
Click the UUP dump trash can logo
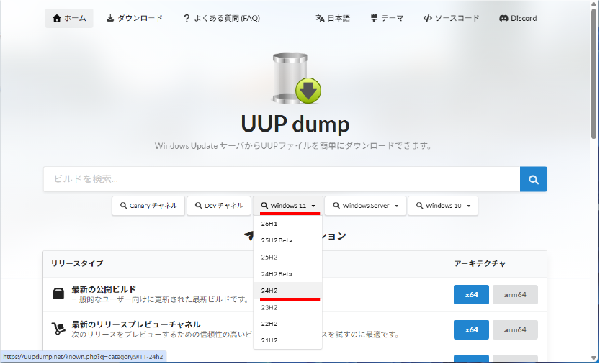click(x=296, y=78)
